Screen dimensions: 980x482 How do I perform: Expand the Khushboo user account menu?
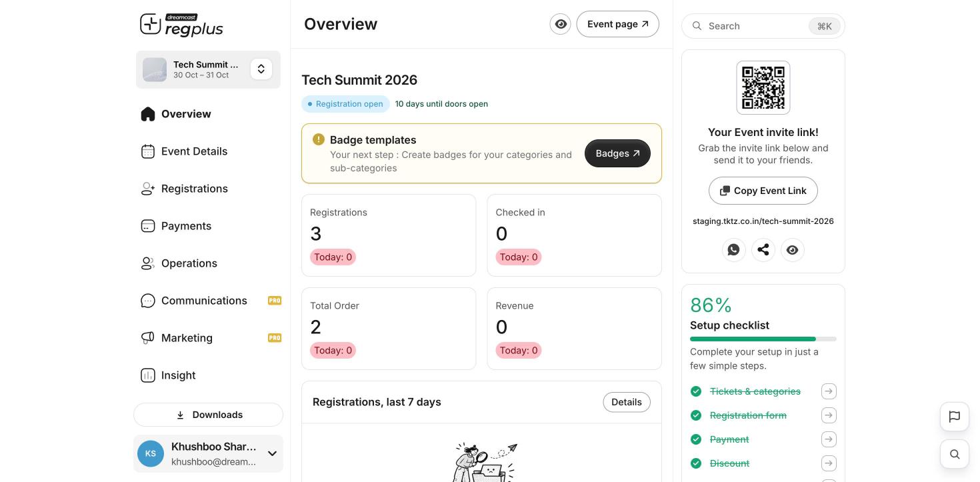pyautogui.click(x=272, y=453)
